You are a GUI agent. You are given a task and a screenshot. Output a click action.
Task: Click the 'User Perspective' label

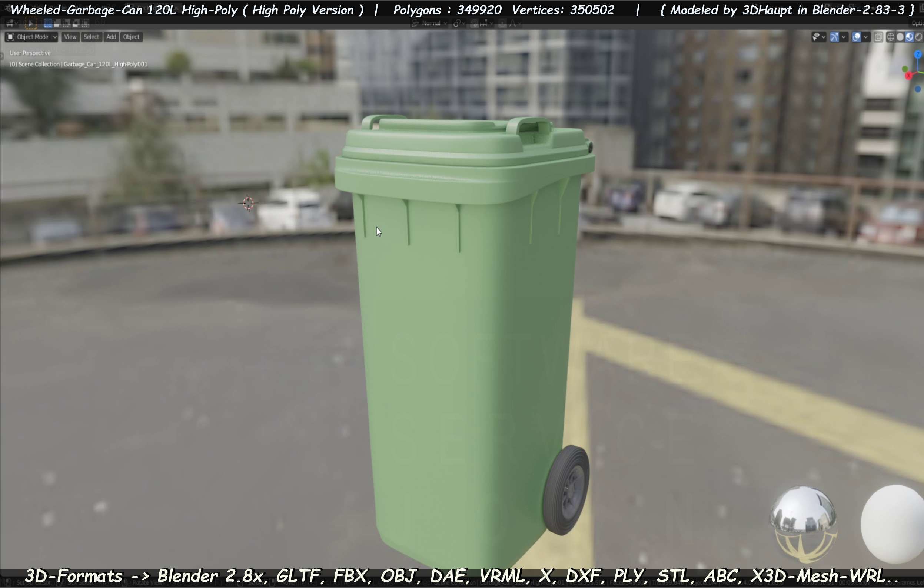[x=30, y=53]
